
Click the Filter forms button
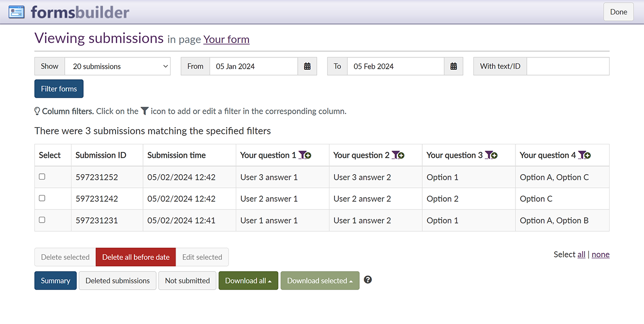(x=59, y=89)
